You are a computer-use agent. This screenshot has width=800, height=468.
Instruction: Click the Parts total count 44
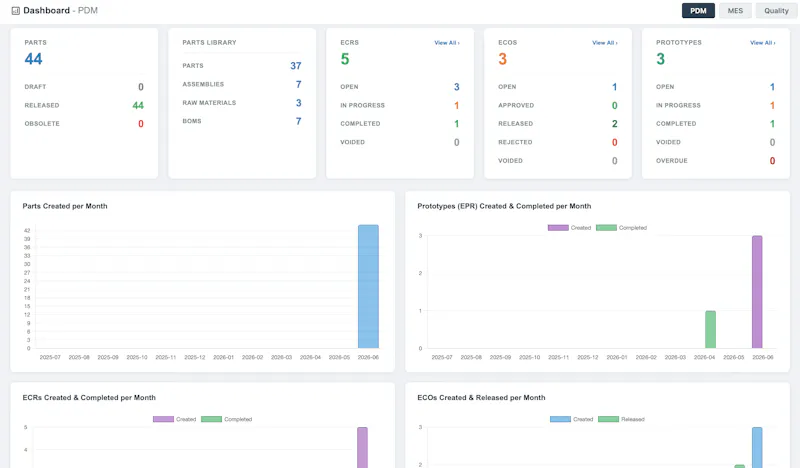coord(33,59)
